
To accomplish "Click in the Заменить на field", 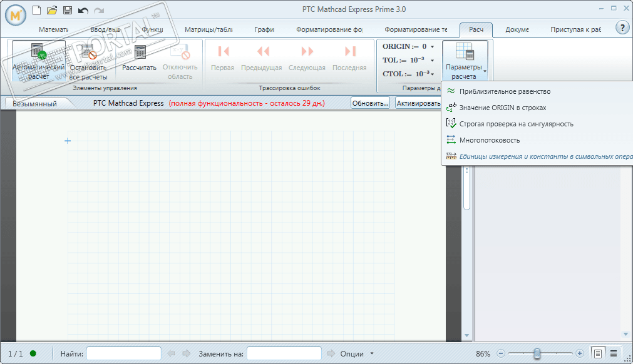I will pyautogui.click(x=284, y=353).
